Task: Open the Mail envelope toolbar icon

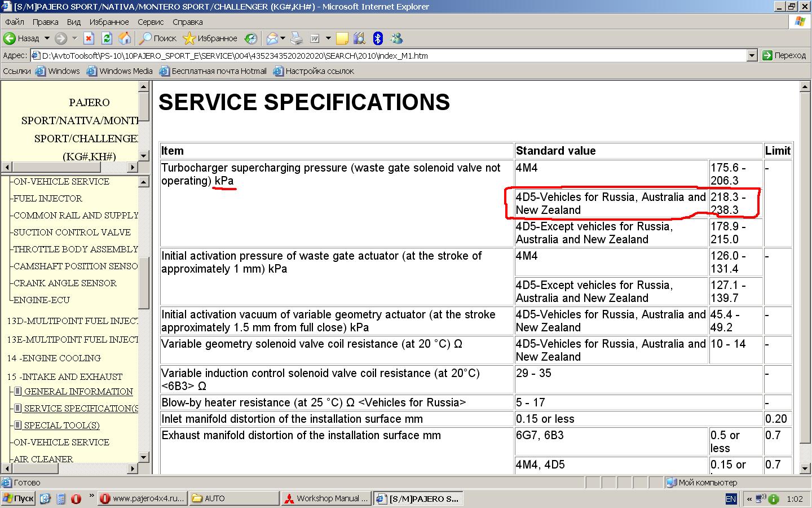Action: (272, 38)
